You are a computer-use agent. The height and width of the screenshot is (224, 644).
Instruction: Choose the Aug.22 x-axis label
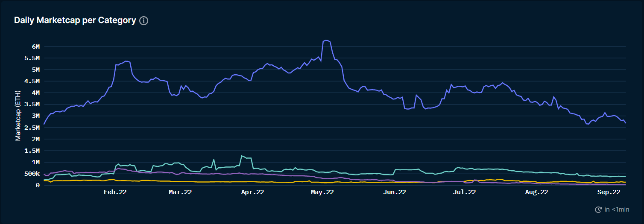536,192
